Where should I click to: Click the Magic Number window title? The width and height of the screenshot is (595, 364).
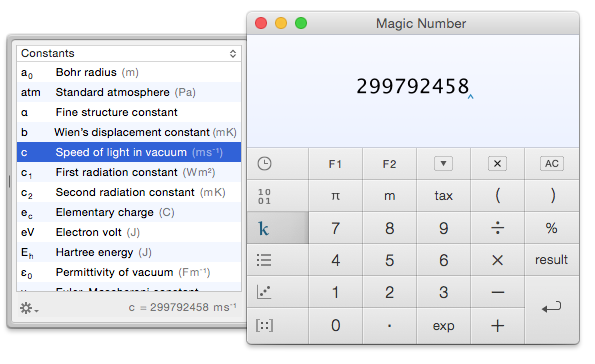(421, 24)
